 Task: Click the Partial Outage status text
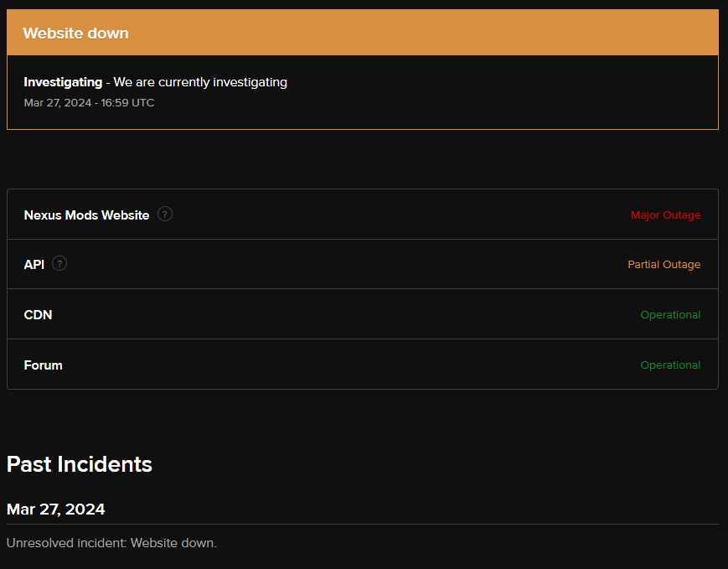(664, 264)
